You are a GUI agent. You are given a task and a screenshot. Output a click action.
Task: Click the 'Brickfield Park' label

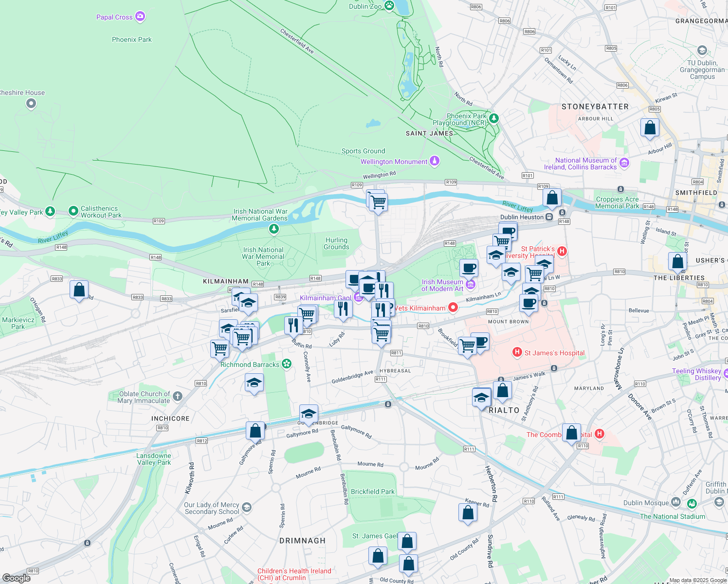click(x=373, y=492)
